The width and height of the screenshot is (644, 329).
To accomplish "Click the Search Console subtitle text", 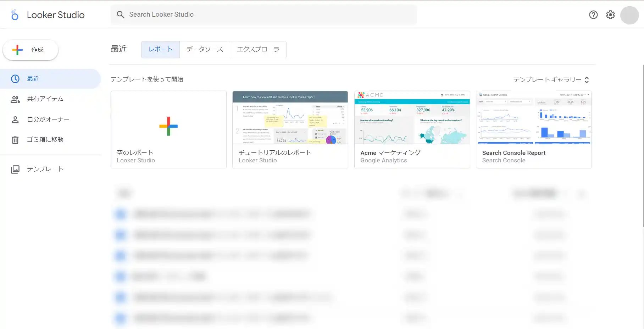I will point(504,161).
